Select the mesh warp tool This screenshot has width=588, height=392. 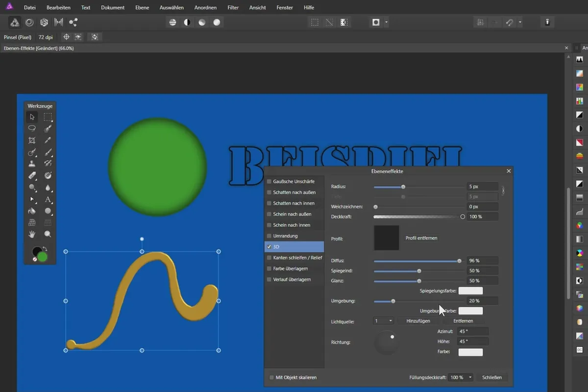pos(32,222)
